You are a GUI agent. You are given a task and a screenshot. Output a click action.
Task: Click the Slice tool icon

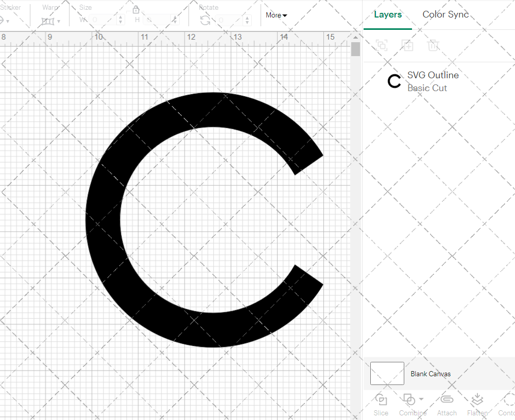pyautogui.click(x=381, y=400)
